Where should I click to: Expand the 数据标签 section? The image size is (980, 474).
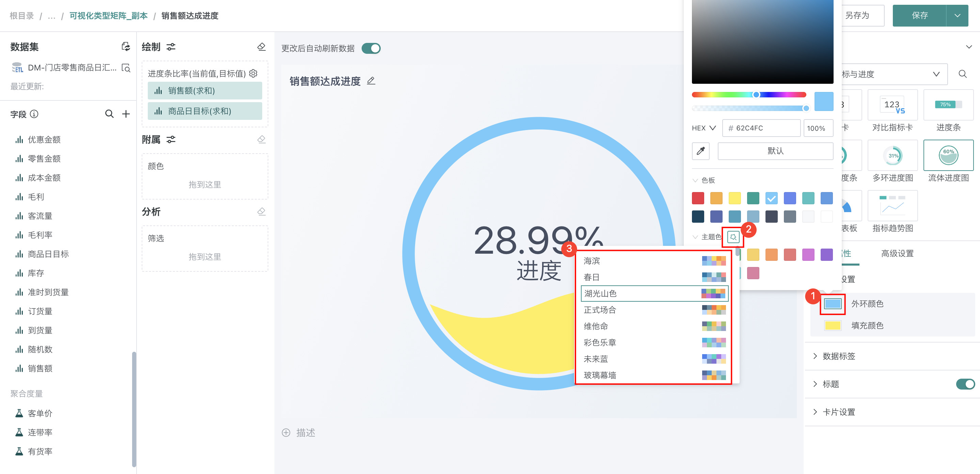[x=838, y=356]
